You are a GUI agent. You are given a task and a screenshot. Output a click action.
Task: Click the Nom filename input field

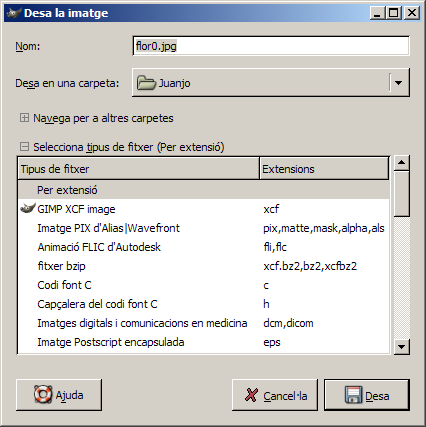tap(271, 46)
